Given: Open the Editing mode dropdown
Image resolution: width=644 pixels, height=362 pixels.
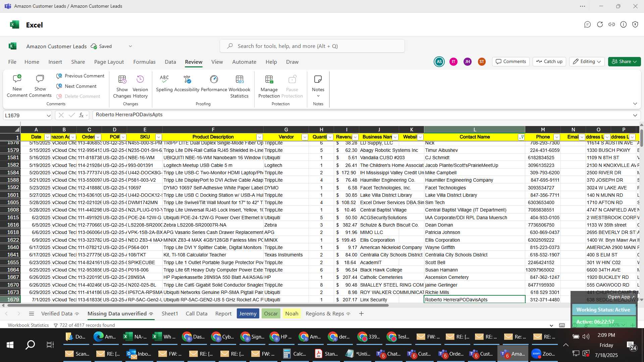Looking at the screenshot, I should pos(587,62).
